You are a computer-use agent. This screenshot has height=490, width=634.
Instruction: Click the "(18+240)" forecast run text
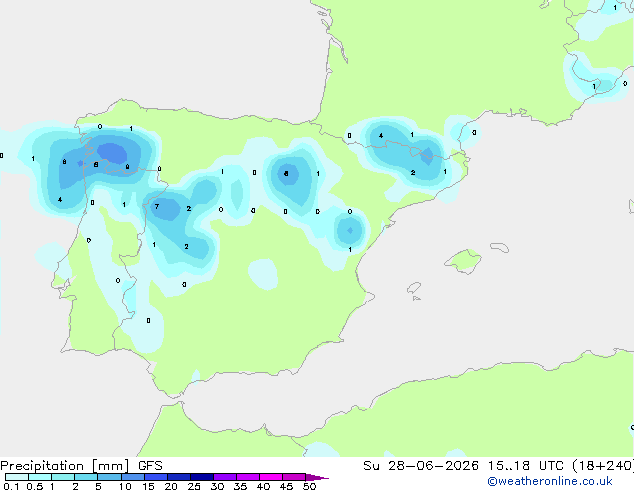point(603,466)
